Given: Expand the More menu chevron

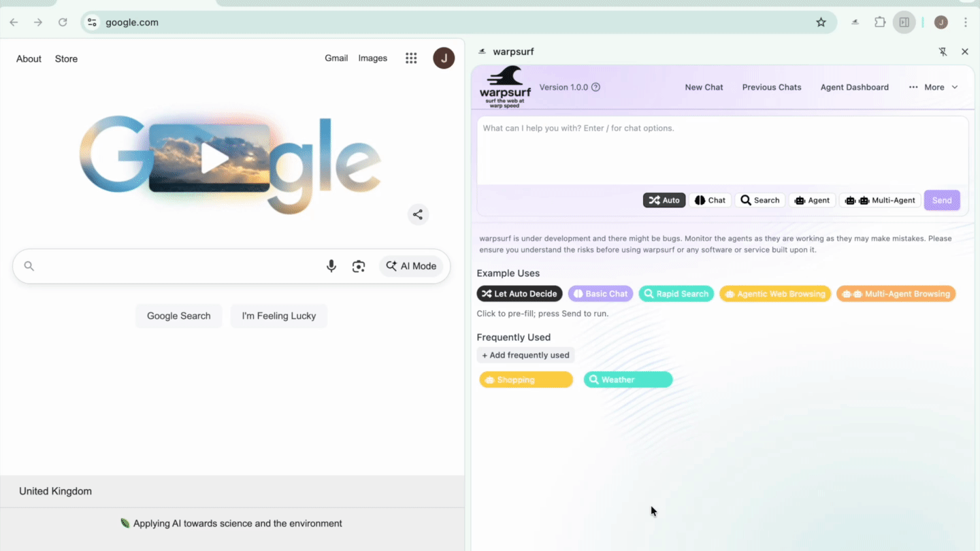Looking at the screenshot, I should pos(955,87).
